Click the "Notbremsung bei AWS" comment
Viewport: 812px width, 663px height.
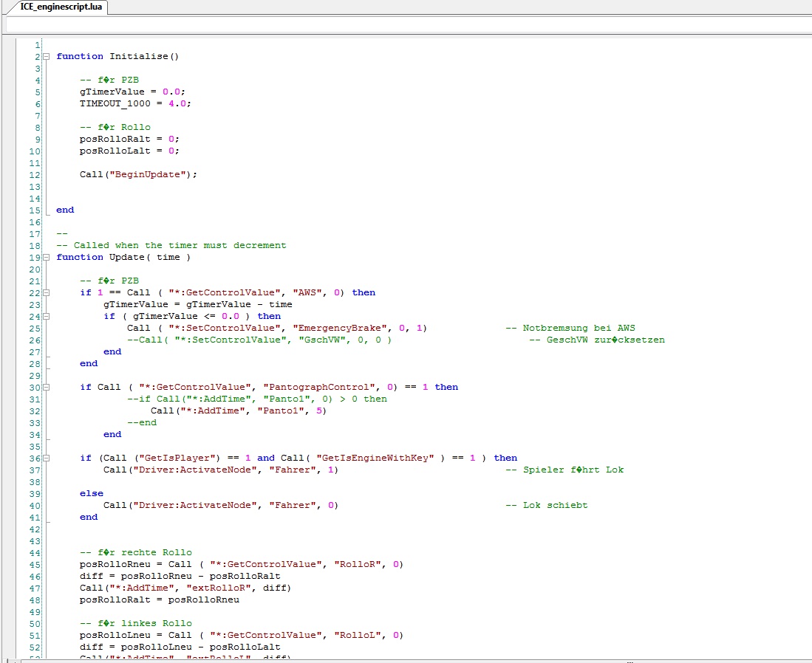click(x=570, y=328)
